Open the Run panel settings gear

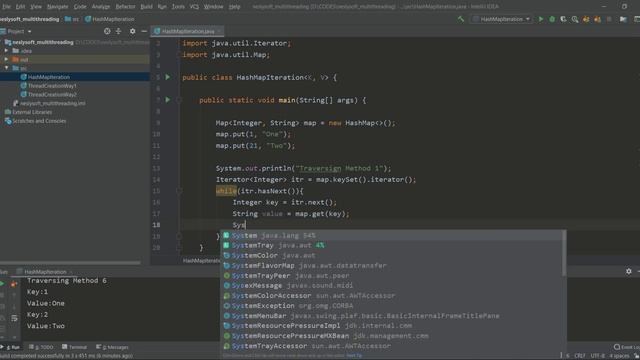[629, 271]
